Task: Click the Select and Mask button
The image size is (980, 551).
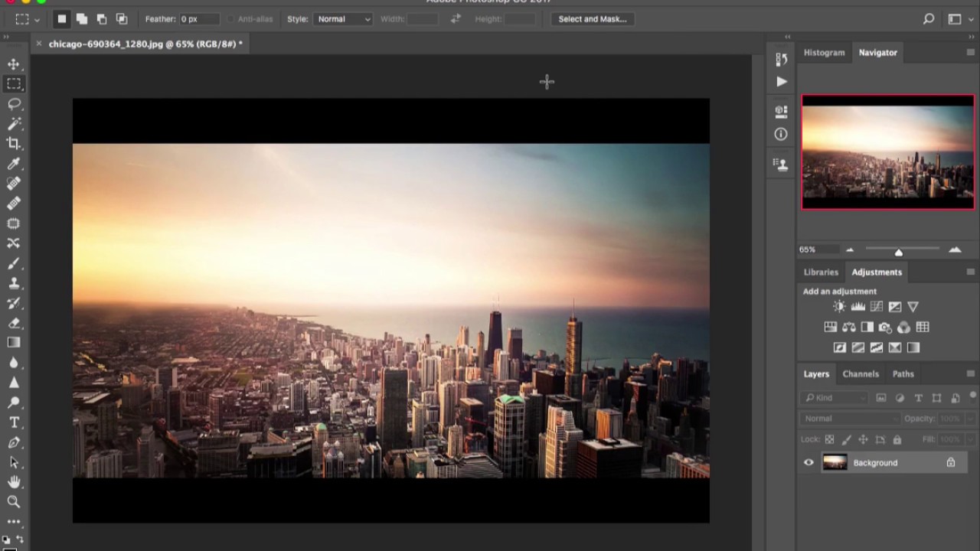Action: [x=592, y=19]
